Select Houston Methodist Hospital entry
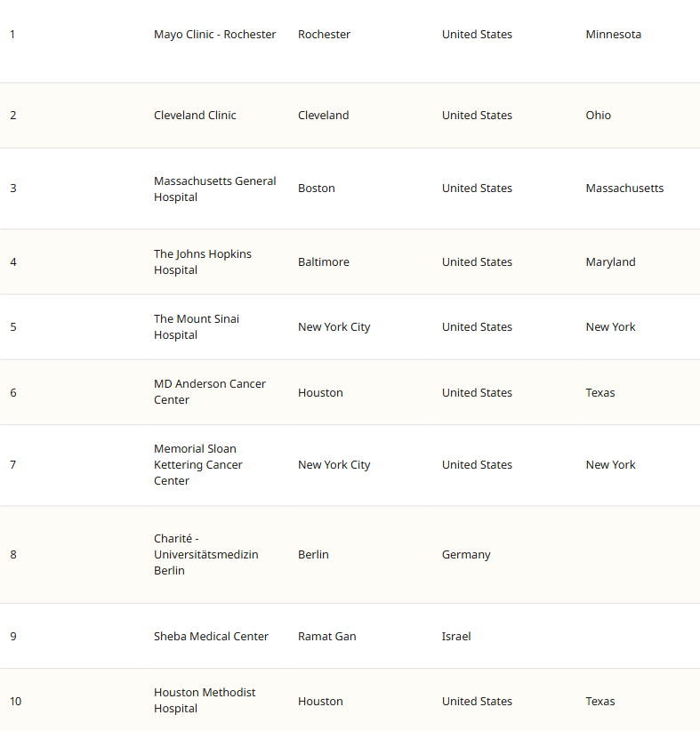The image size is (700, 731). pyautogui.click(x=204, y=701)
